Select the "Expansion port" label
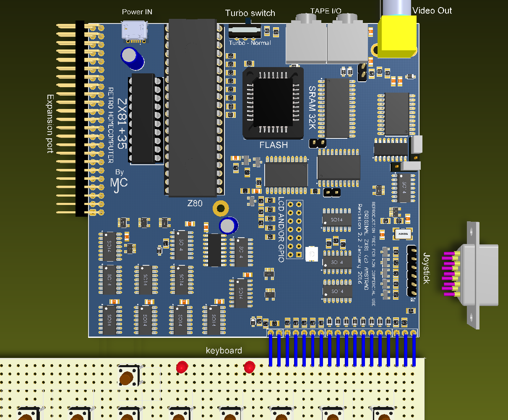This screenshot has width=508, height=420. click(x=50, y=124)
